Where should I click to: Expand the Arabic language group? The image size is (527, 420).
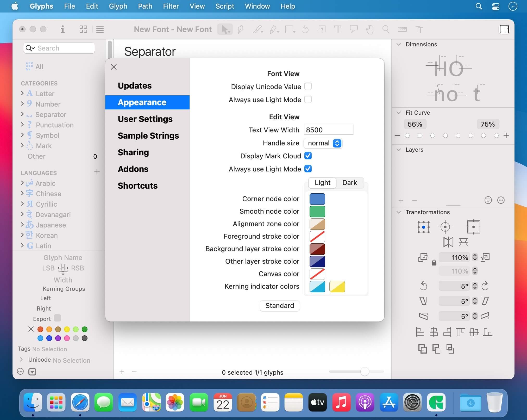[22, 183]
